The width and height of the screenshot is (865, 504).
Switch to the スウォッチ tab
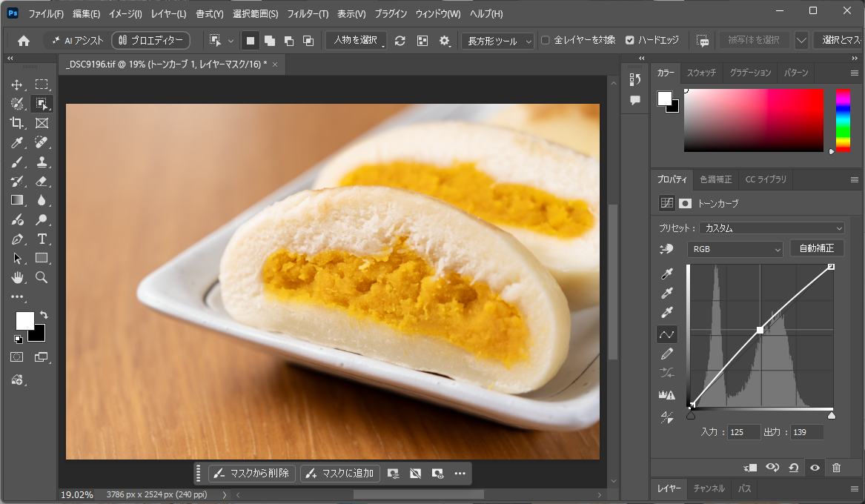(x=701, y=73)
